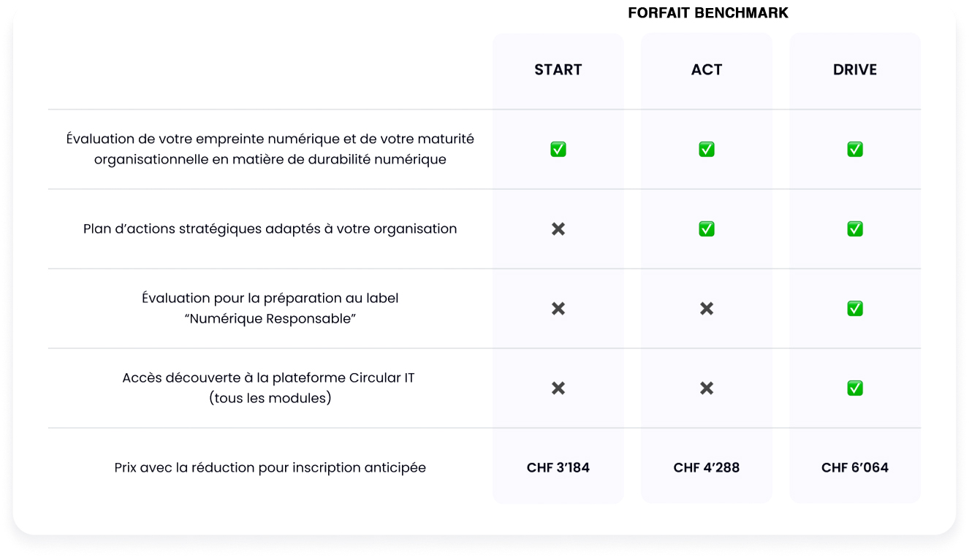Select the DRIVE plan header
This screenshot has width=969, height=560.
click(x=855, y=70)
